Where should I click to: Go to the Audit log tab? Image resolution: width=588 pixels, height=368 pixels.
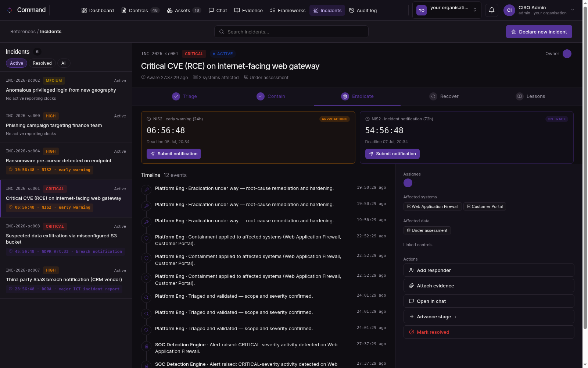[x=363, y=10]
